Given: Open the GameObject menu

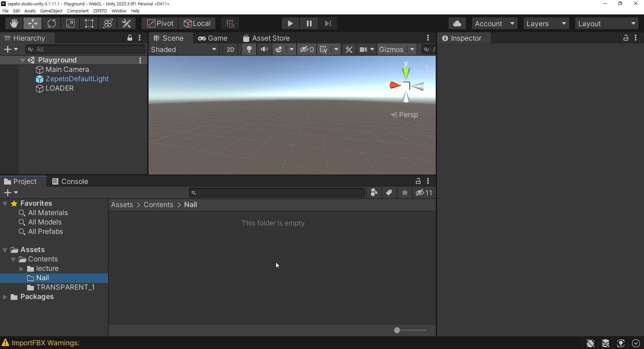Looking at the screenshot, I should pos(51,11).
